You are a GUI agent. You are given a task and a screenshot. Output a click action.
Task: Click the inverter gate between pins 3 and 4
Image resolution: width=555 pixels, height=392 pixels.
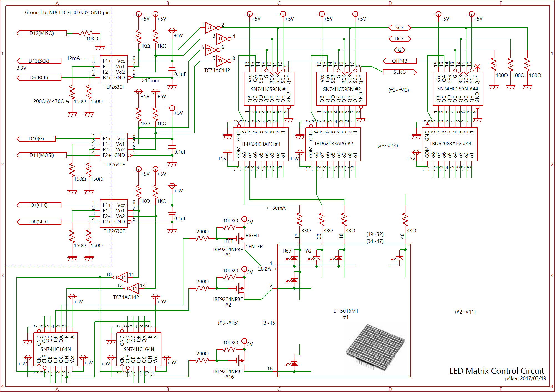tap(223, 39)
